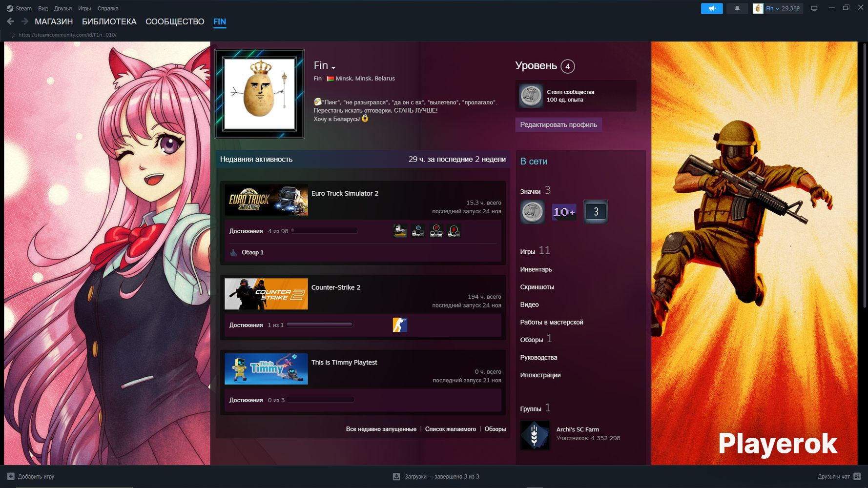Click the badge showing number 3
The height and width of the screenshot is (488, 868).
pos(596,212)
